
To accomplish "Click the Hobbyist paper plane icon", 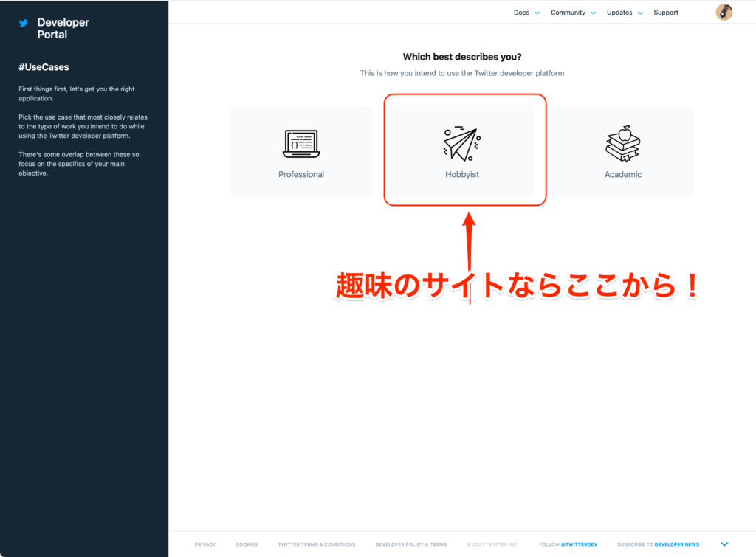I will pyautogui.click(x=462, y=144).
